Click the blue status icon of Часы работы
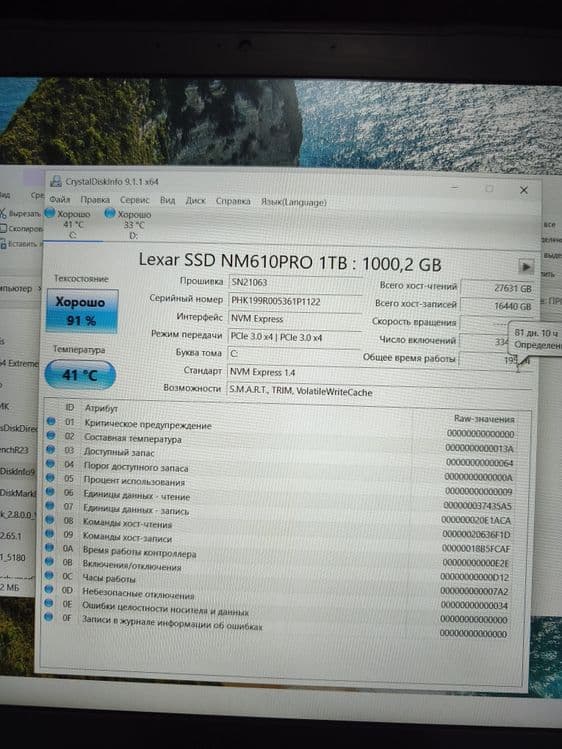The height and width of the screenshot is (749, 562). [x=49, y=576]
